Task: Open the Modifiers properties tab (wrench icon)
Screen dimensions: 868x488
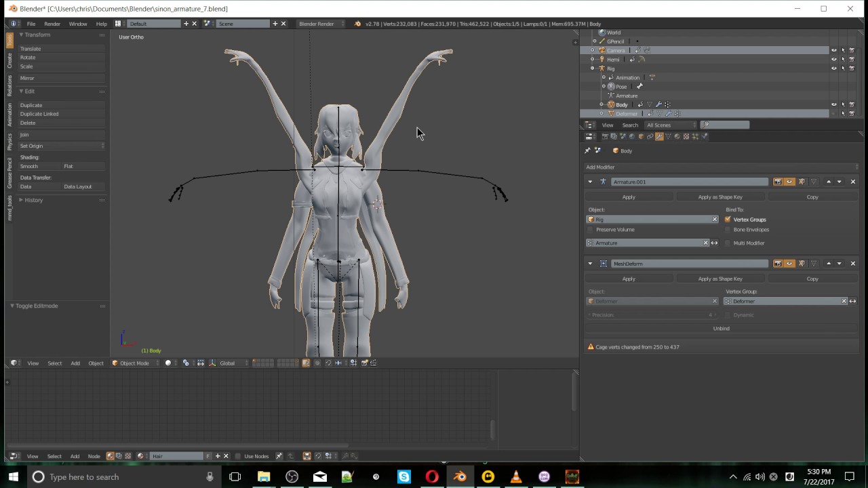Action: point(659,136)
